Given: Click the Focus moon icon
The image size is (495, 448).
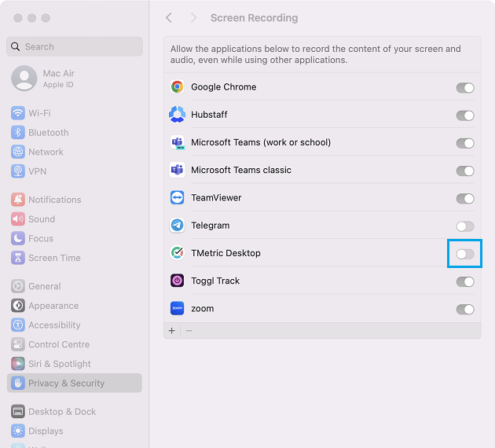Looking at the screenshot, I should pyautogui.click(x=18, y=238).
